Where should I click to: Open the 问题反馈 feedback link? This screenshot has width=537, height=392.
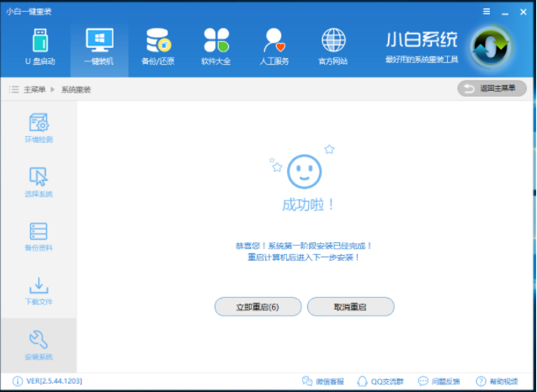pyautogui.click(x=445, y=381)
